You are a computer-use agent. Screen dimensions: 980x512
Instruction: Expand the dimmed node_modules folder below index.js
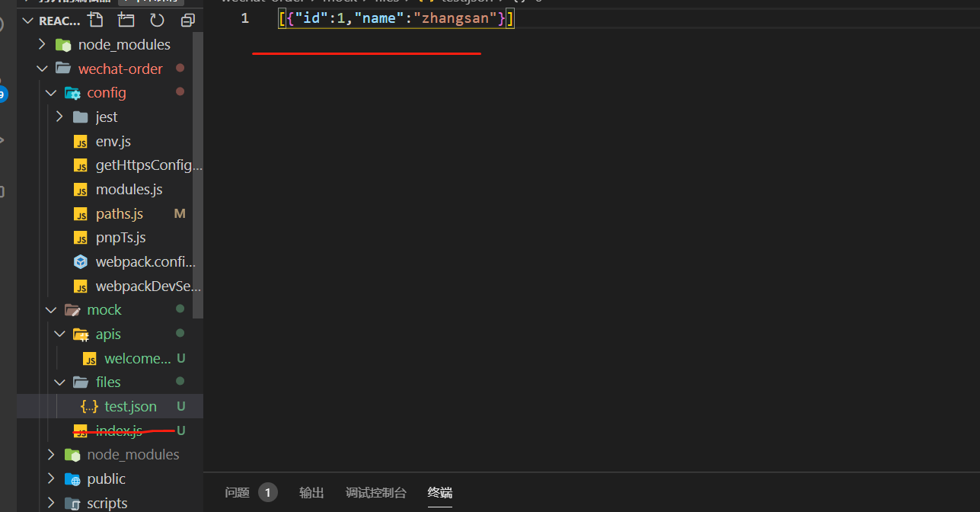[50, 455]
